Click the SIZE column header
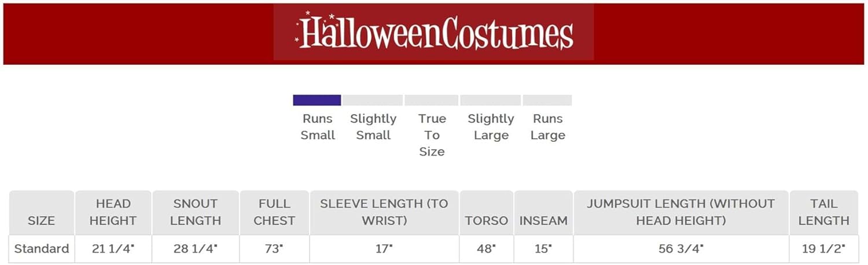 41,220
